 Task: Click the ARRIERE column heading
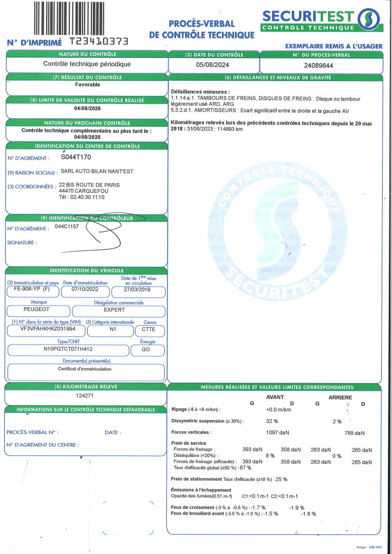coord(340,398)
